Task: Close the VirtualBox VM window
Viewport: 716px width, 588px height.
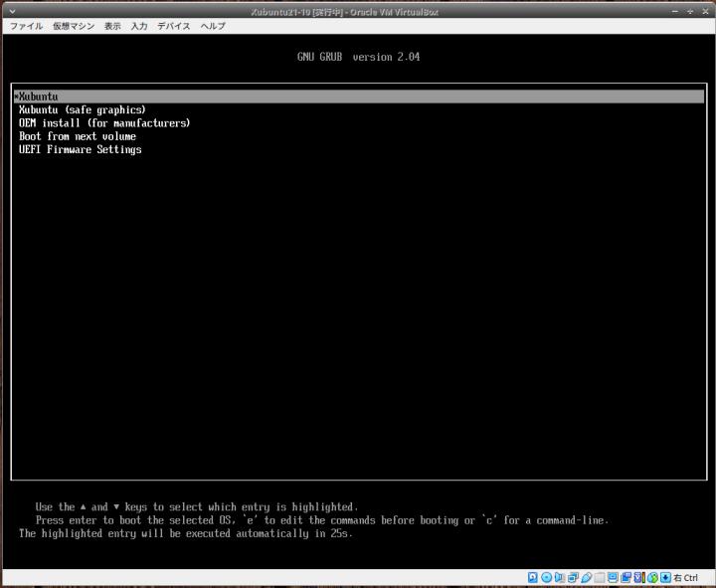Action: pyautogui.click(x=705, y=11)
